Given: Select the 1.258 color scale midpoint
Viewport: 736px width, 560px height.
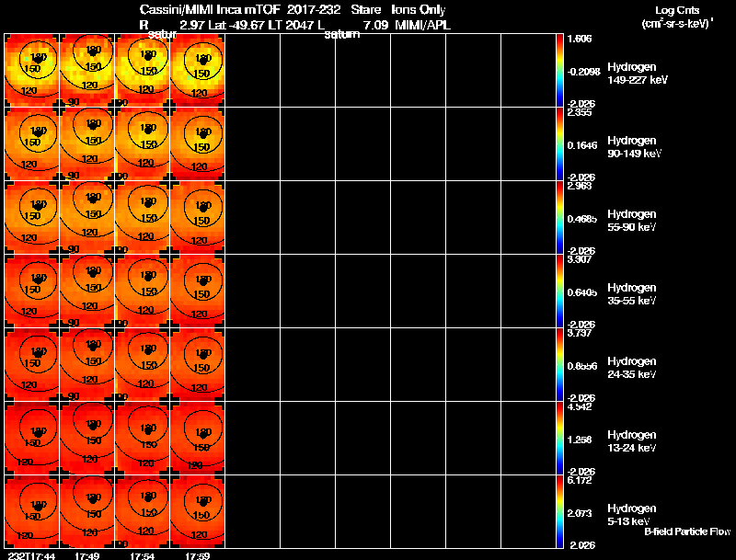Looking at the screenshot, I should (580, 440).
